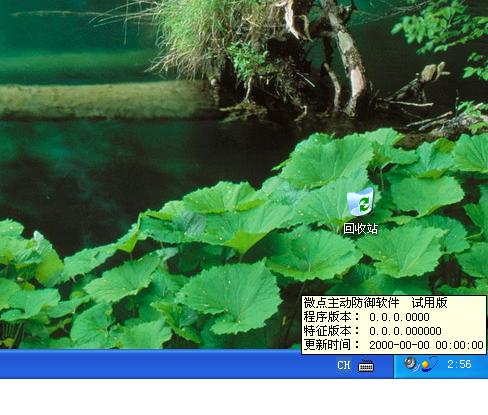Select the 回收站 recycle bin icon

pyautogui.click(x=360, y=202)
